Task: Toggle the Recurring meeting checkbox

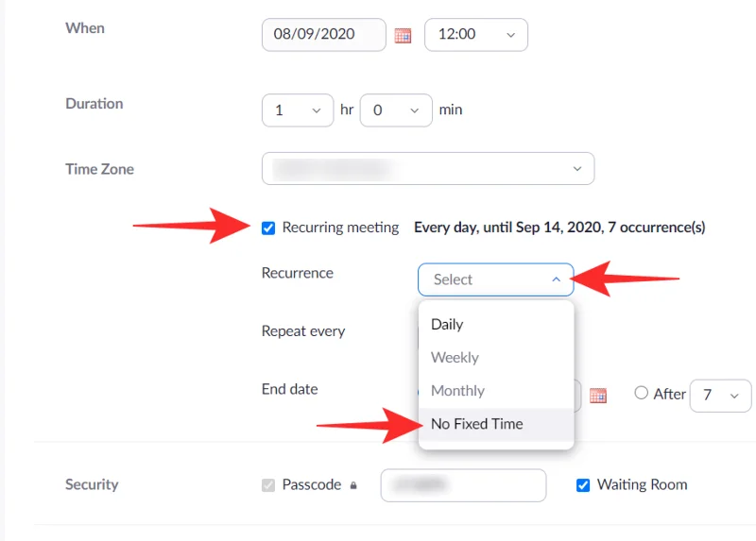Action: coord(268,228)
